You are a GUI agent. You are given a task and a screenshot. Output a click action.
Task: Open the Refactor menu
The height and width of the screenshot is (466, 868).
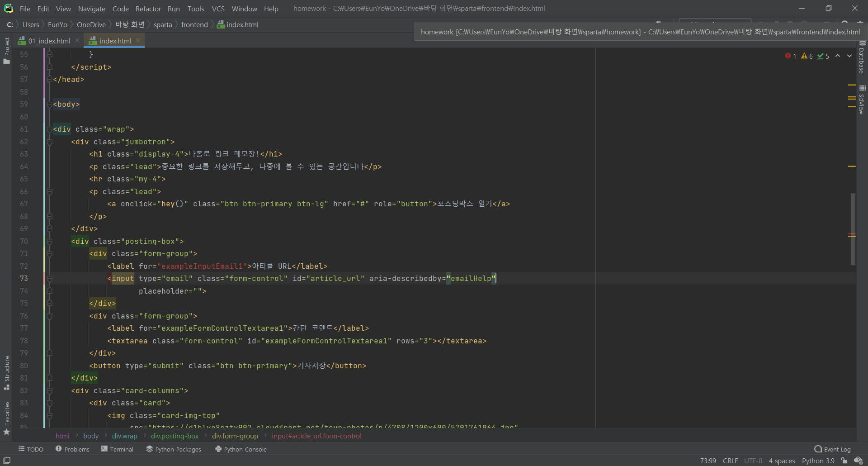tap(148, 9)
